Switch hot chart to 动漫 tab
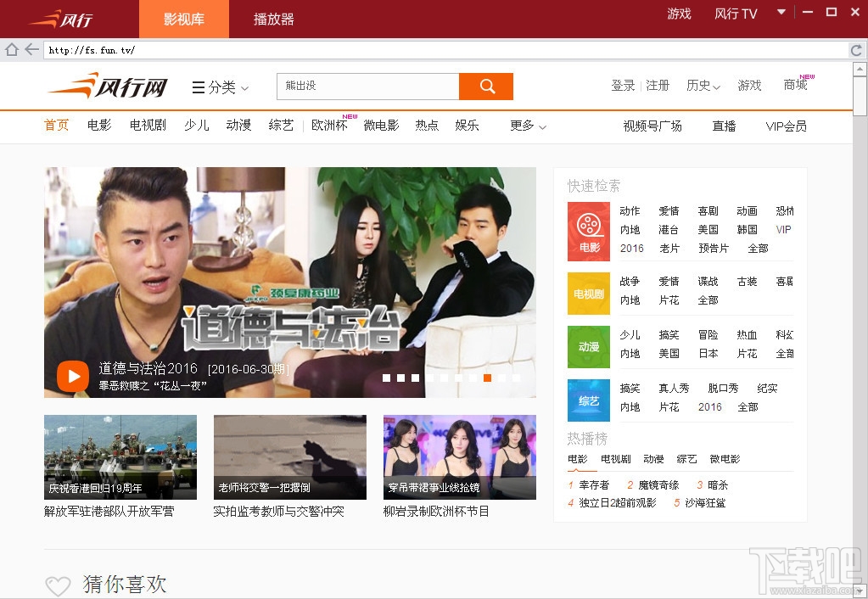 pyautogui.click(x=654, y=459)
